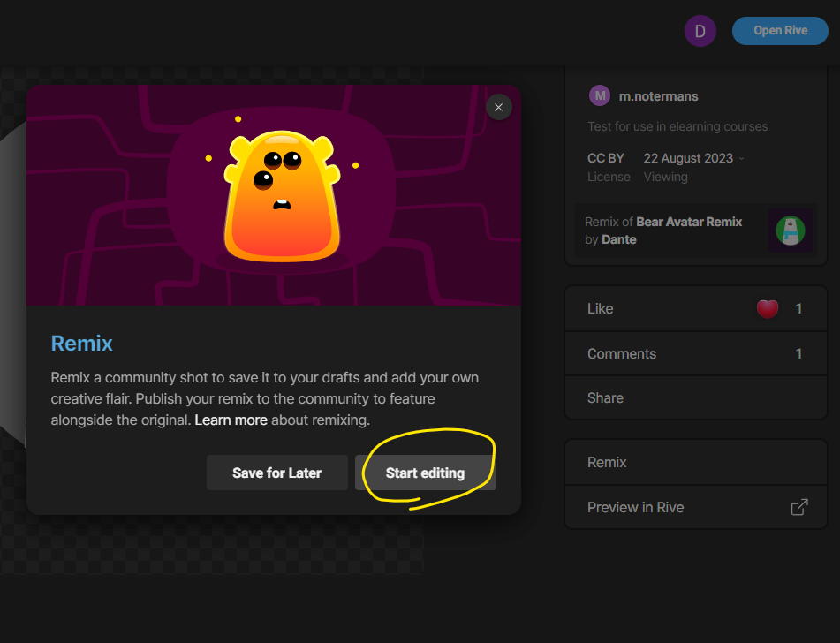Open the Bear Avatar Remix link

pyautogui.click(x=689, y=222)
